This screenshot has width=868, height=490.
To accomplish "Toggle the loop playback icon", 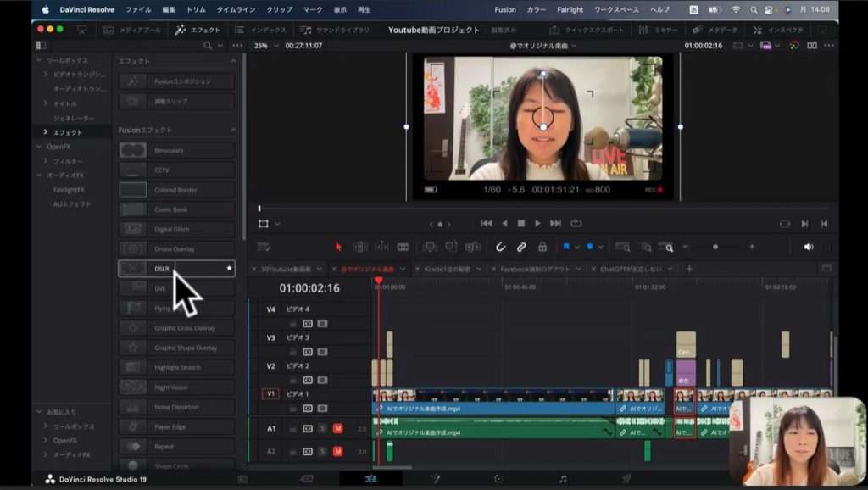I will click(576, 224).
